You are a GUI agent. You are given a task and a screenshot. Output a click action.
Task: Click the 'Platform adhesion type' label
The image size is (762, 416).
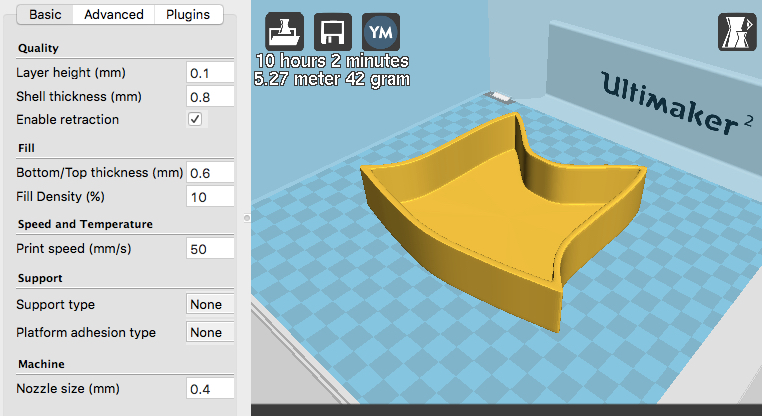point(86,332)
